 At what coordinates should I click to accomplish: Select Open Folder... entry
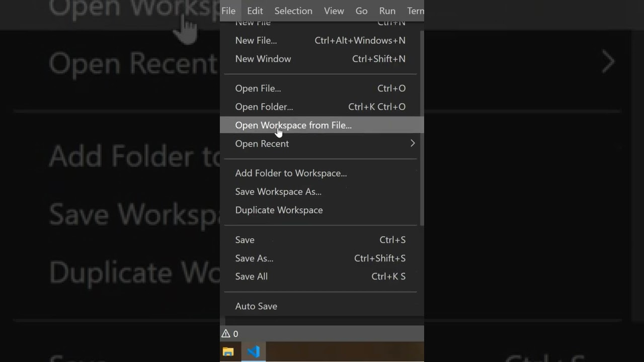pyautogui.click(x=321, y=107)
